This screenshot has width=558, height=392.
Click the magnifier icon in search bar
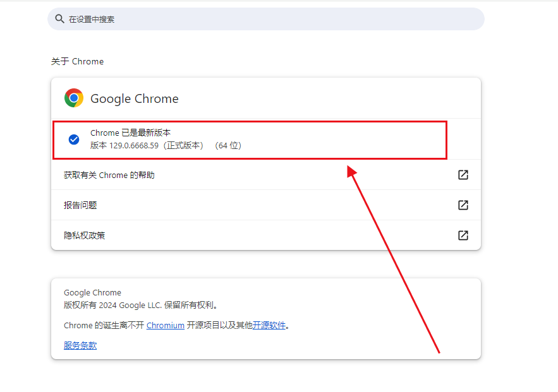pos(60,19)
